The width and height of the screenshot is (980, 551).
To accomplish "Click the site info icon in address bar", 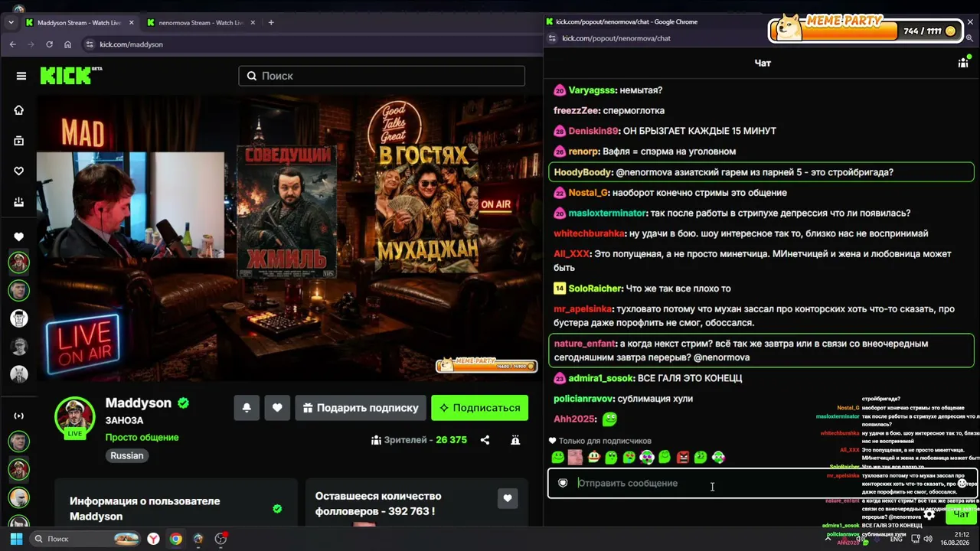I will 90,44.
